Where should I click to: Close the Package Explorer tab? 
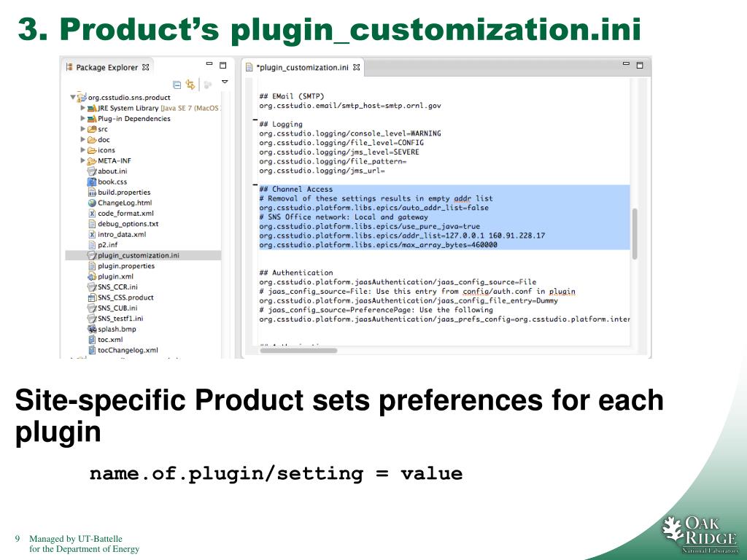146,68
